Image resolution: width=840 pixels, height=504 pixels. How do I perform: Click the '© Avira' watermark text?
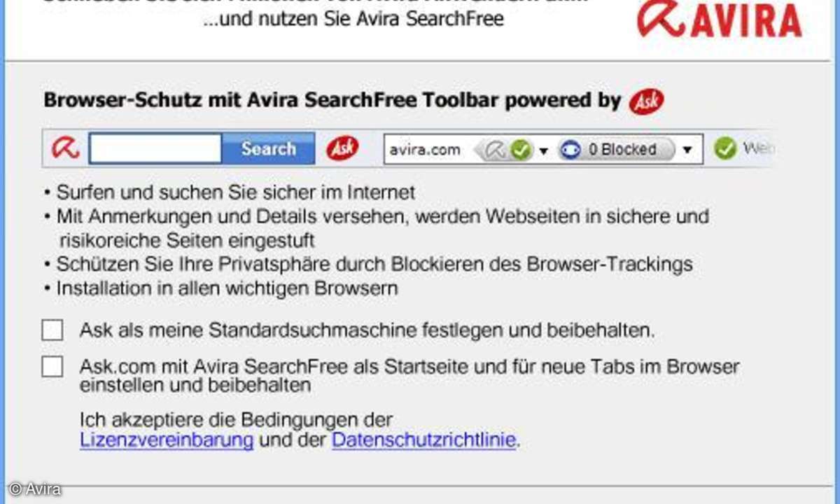(35, 489)
